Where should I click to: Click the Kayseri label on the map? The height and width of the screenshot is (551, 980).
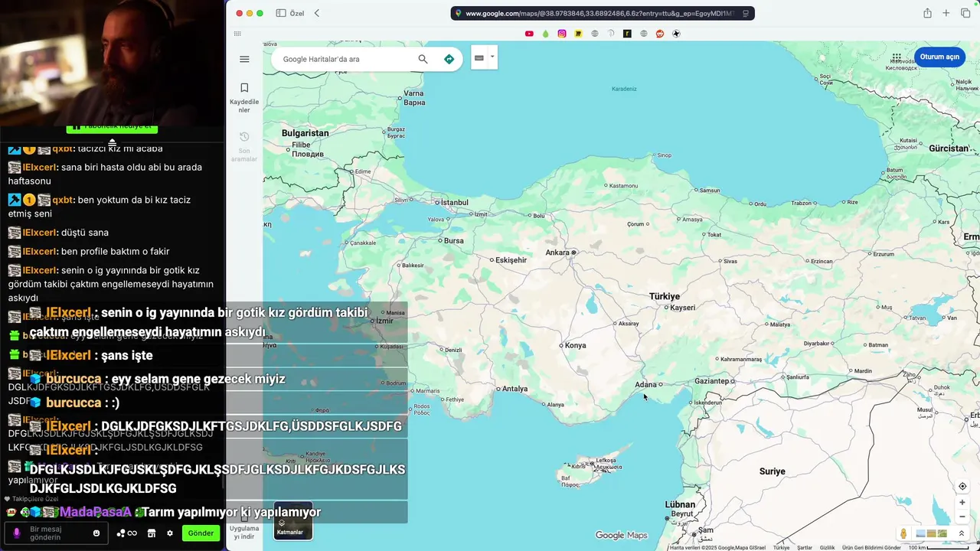click(x=682, y=308)
